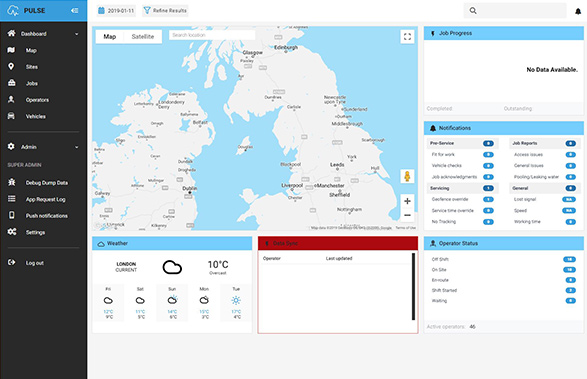Click the Job Progress header icon

pyautogui.click(x=433, y=33)
